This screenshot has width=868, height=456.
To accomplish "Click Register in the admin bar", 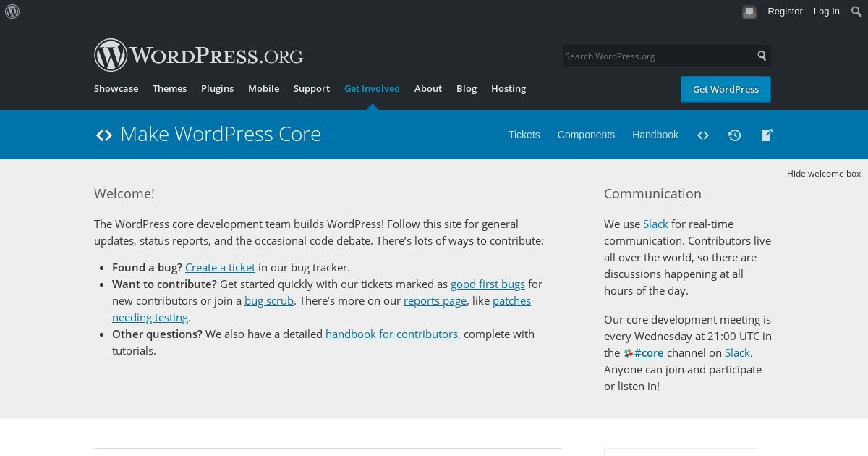I will pyautogui.click(x=785, y=11).
